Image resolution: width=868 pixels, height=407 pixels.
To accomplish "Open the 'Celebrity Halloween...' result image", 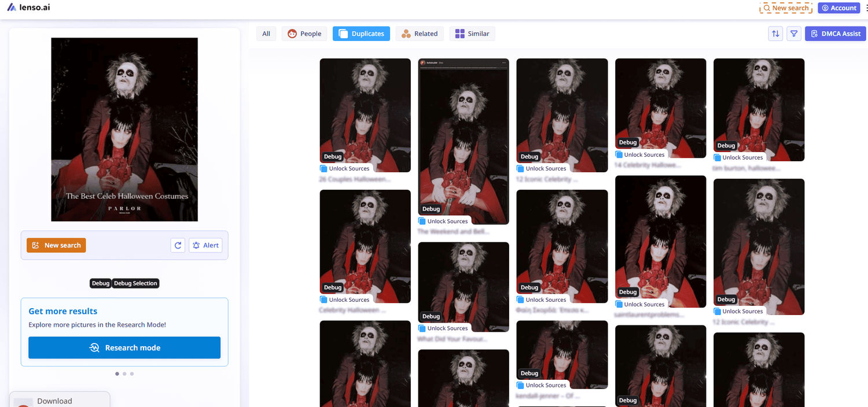I will [365, 246].
